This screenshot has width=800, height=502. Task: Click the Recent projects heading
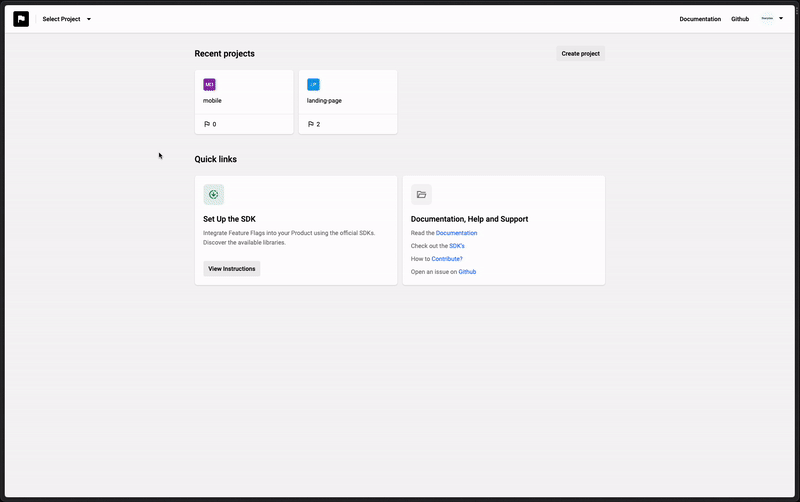224,54
